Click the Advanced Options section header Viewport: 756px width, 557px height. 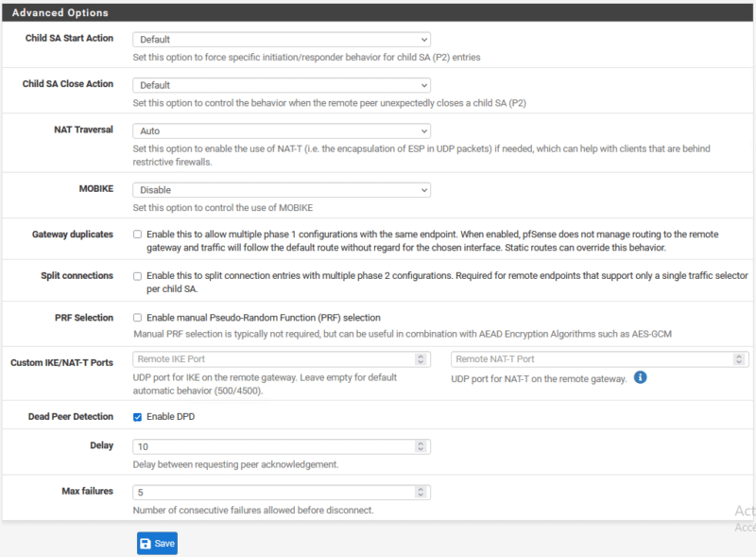[60, 13]
